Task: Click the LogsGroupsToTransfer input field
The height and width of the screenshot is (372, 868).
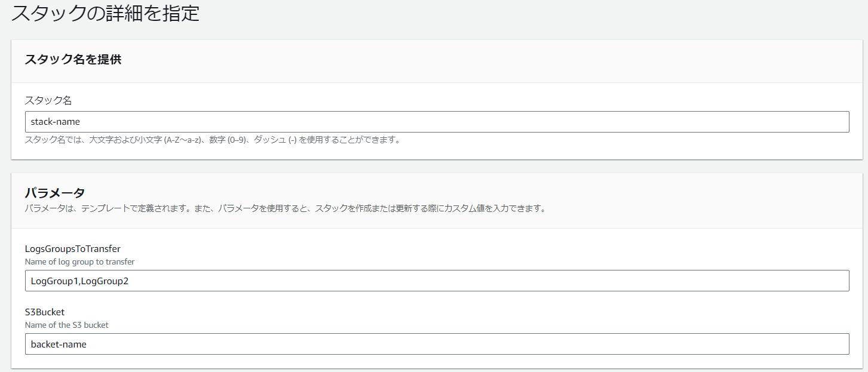Action: [x=437, y=281]
